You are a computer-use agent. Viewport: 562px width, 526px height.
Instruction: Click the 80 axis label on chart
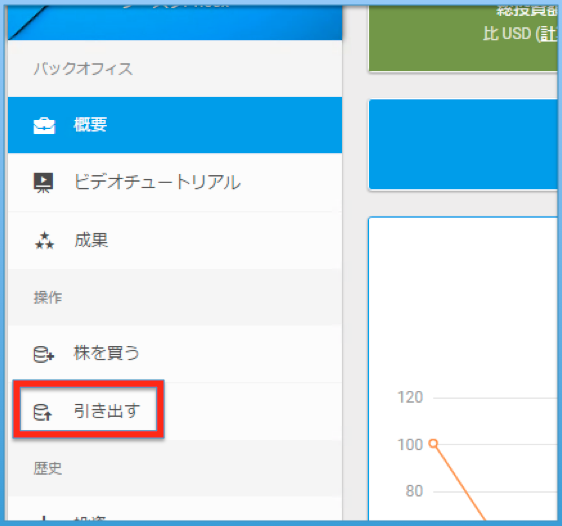point(414,491)
